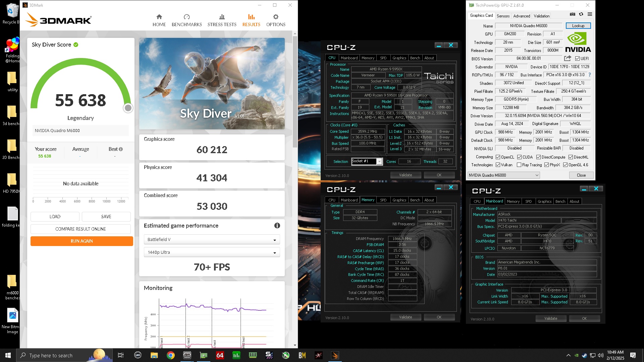Open BENCHMARKS in 3DMark navigation
The image size is (644, 362).
pos(186,20)
